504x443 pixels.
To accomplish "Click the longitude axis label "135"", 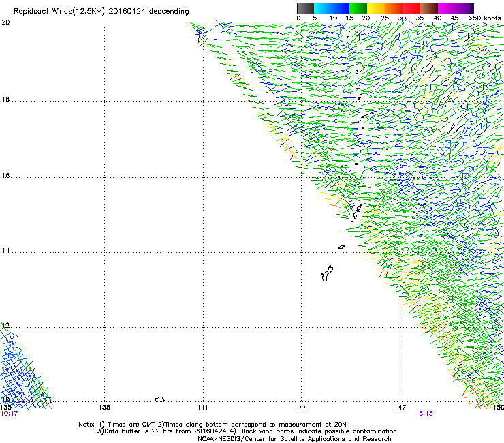I will coord(5,408).
